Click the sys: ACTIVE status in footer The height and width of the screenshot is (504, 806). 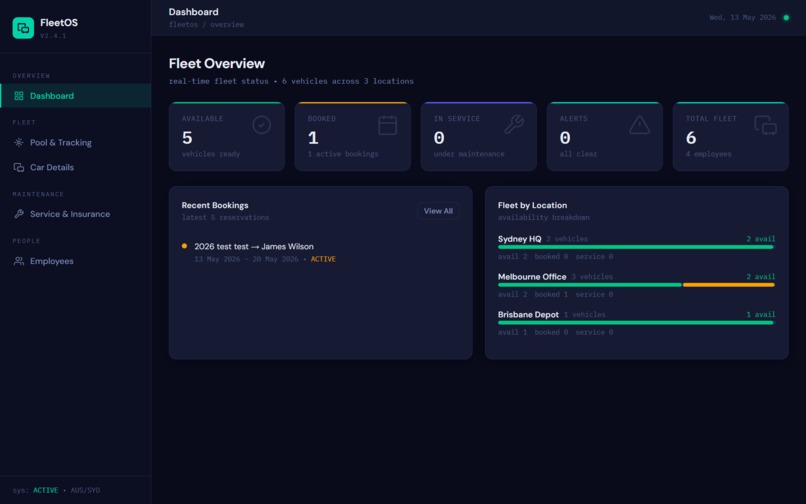click(35, 490)
